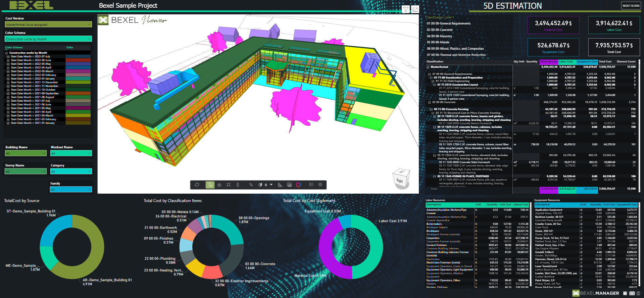The height and width of the screenshot is (298, 644).
Task: Select 03 00 00-Concrete in Classification Level 1 list
Action: pyautogui.click(x=440, y=30)
